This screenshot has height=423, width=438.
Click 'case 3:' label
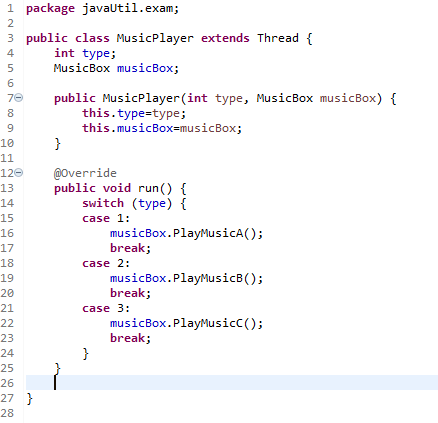point(106,308)
